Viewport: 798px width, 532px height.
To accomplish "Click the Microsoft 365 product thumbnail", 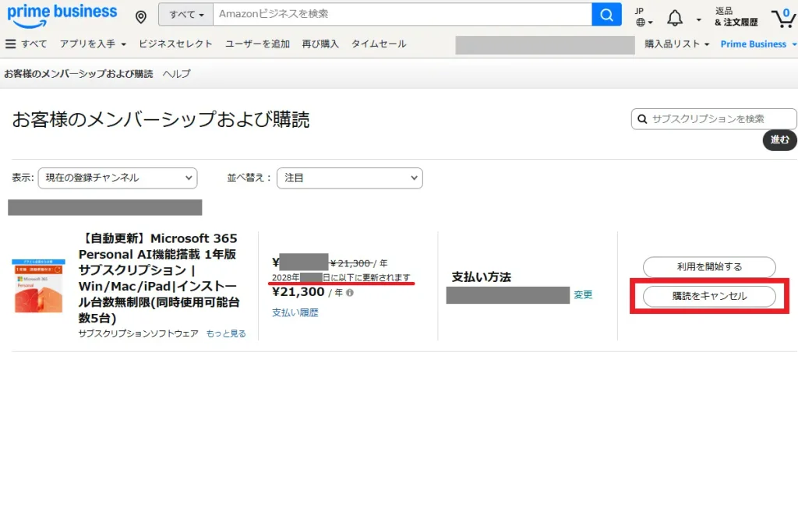I will pyautogui.click(x=39, y=286).
